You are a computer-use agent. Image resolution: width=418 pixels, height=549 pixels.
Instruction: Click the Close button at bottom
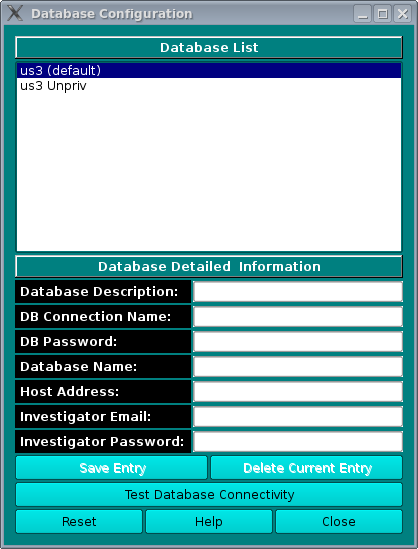[339, 522]
